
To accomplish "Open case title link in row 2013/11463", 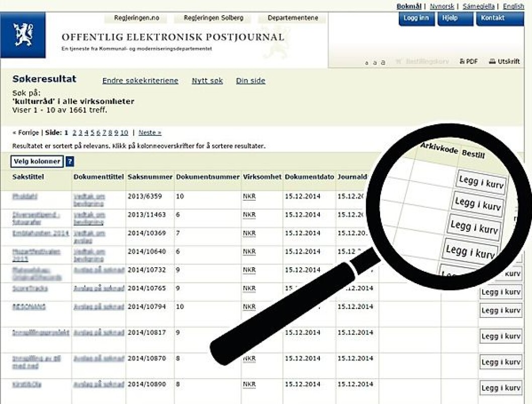I will click(36, 218).
